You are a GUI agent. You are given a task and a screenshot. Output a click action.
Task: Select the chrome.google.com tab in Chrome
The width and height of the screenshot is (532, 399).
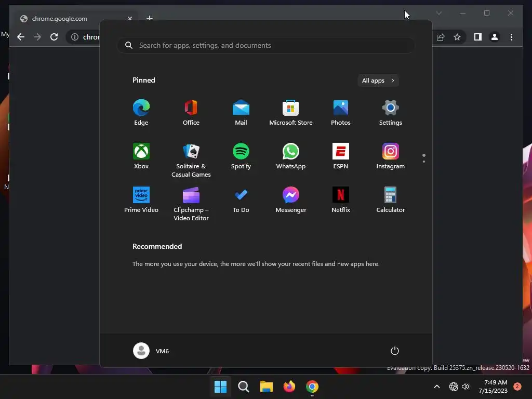[76, 19]
